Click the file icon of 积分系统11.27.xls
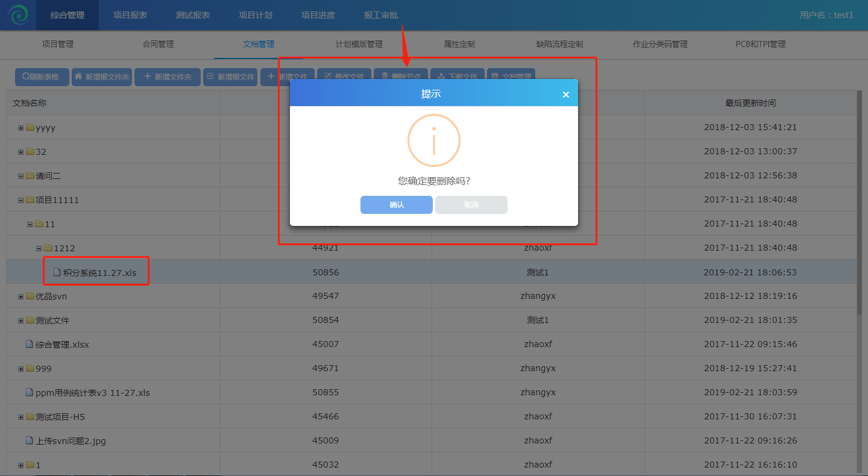868x476 pixels. [x=57, y=272]
